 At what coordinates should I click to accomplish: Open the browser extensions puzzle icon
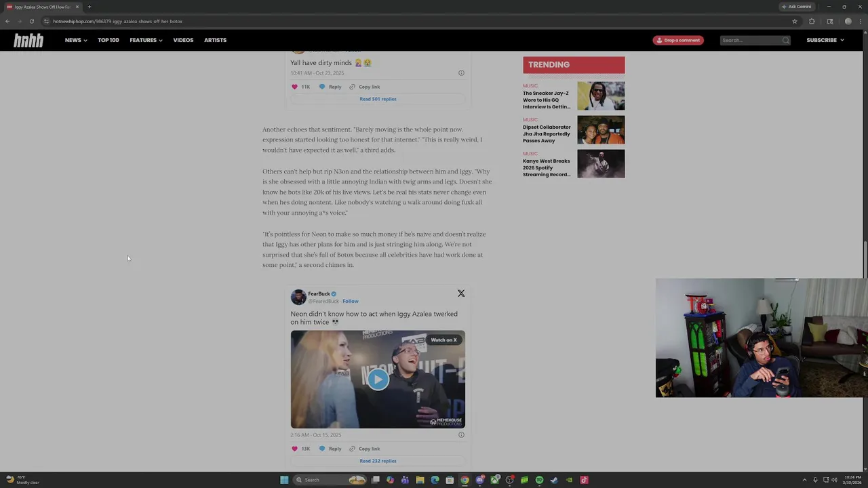coord(812,21)
